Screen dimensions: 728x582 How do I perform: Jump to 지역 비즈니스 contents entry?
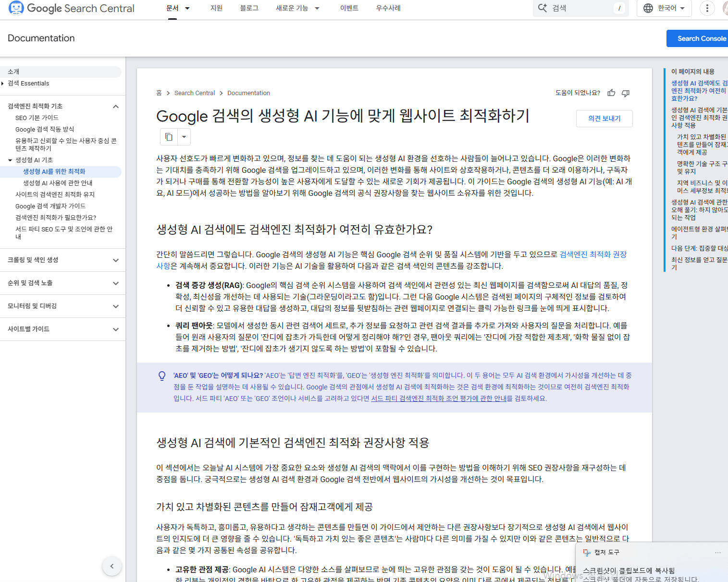pos(702,187)
